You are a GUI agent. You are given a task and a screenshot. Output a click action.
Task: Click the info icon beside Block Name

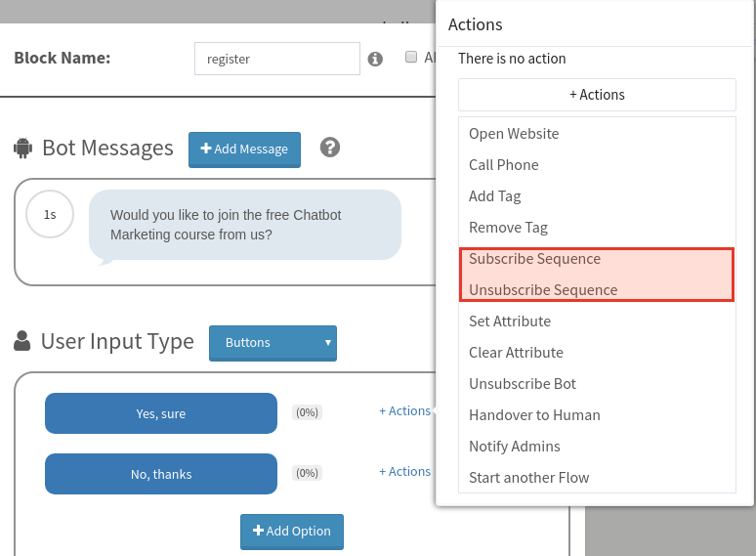(375, 59)
